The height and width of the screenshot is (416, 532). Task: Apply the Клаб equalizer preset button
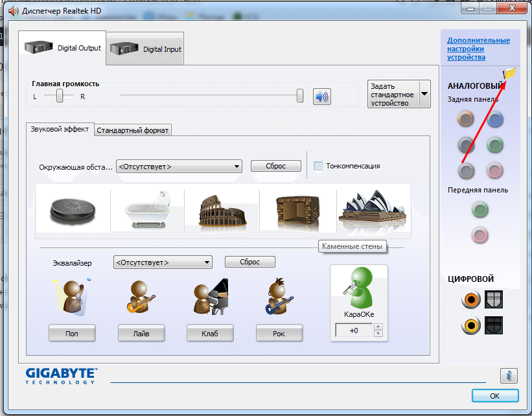click(x=210, y=334)
